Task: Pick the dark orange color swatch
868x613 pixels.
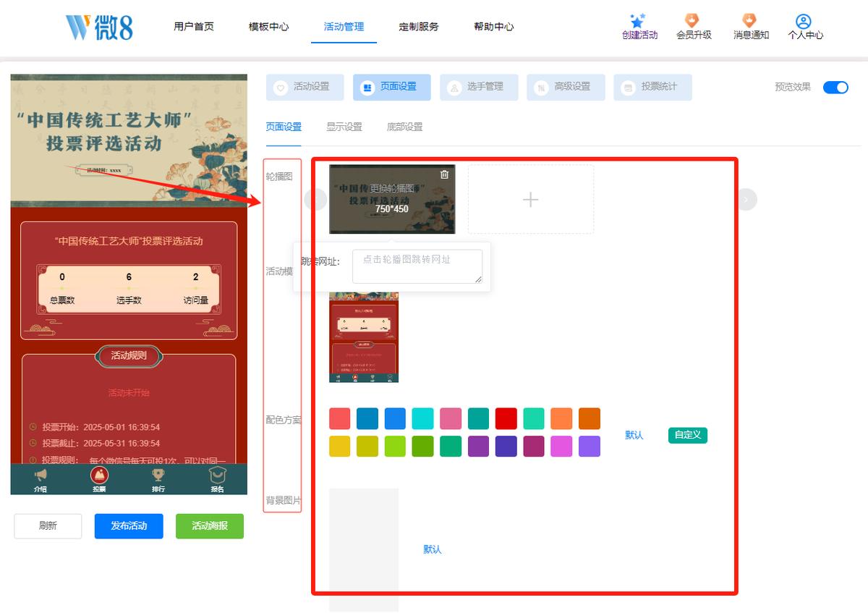Action: coord(590,418)
